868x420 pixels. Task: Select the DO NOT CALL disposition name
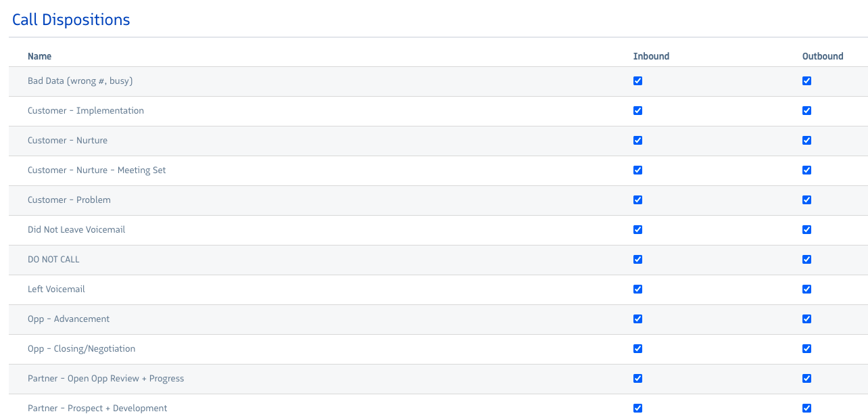(x=53, y=260)
